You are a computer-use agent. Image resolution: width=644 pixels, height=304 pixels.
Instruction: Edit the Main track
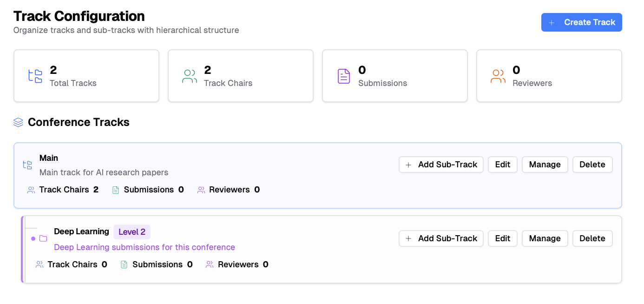502,165
